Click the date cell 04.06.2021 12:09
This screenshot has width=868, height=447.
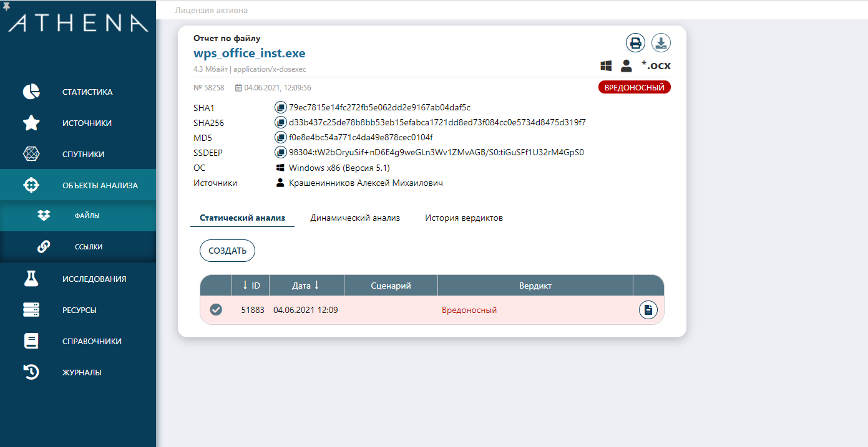[x=306, y=310]
